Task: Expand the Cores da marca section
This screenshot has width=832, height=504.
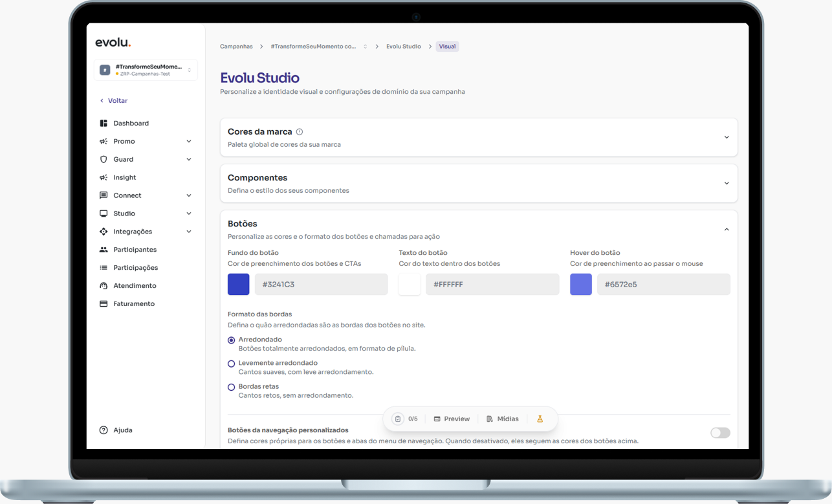Action: pos(727,137)
